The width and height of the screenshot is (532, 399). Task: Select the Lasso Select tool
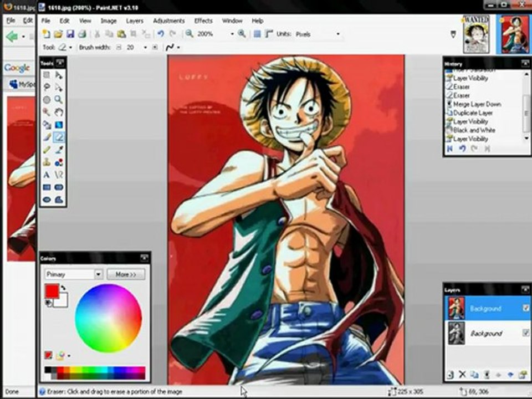[x=47, y=88]
